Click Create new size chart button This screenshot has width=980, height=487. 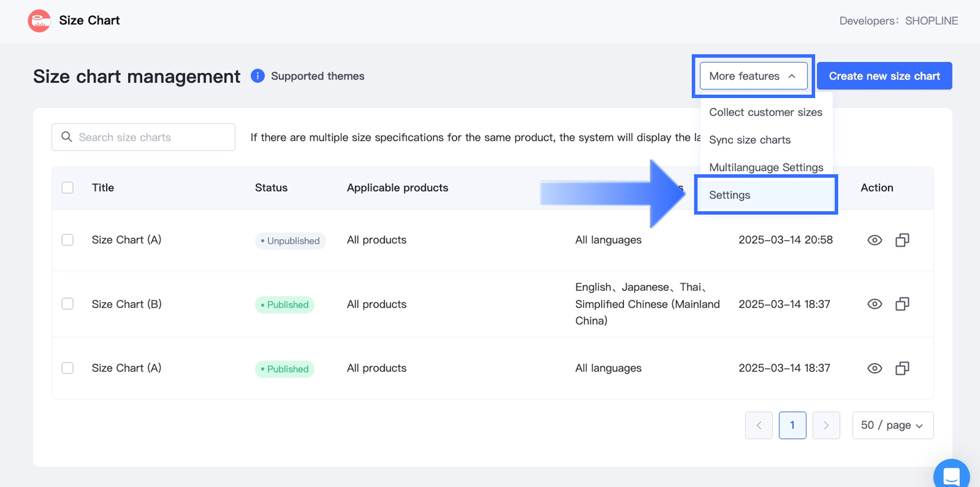click(x=884, y=76)
